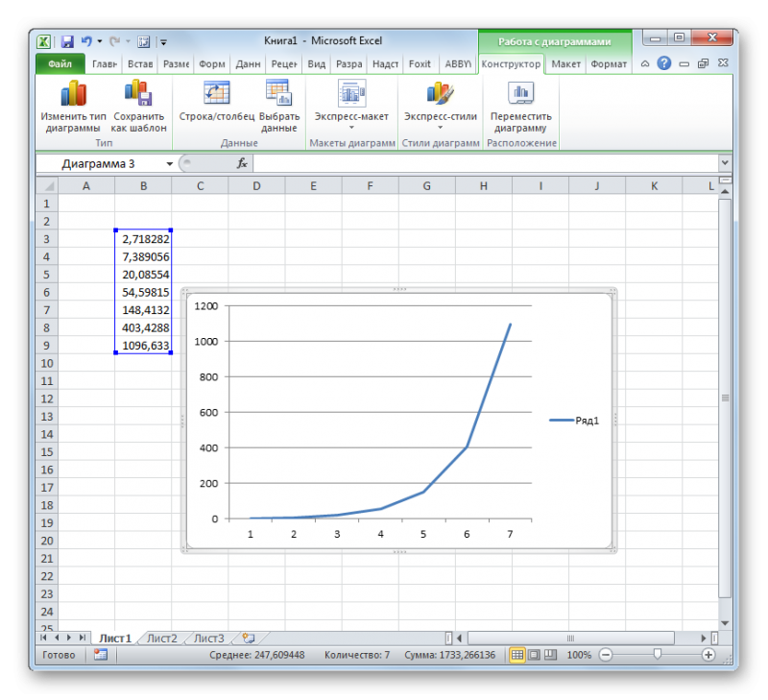The image size is (768, 700).
Task: Open Excel Help question mark icon
Action: (663, 63)
